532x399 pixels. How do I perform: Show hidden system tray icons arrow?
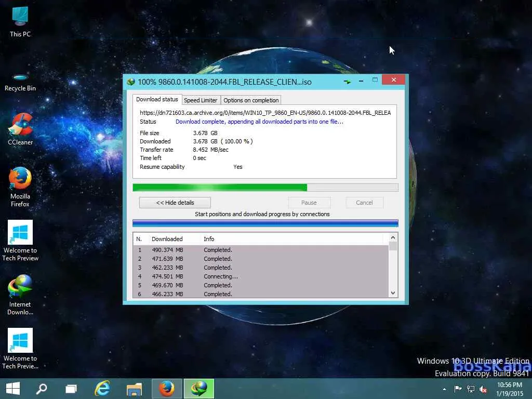pos(444,389)
